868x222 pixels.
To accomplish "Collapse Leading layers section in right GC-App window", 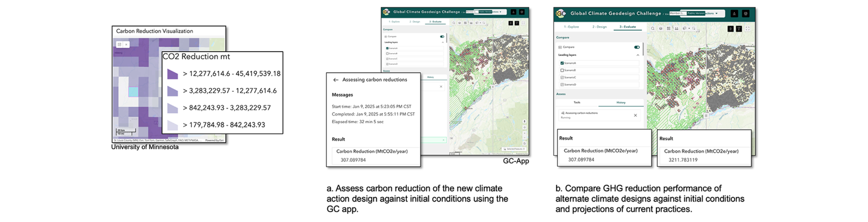I will tap(637, 55).
